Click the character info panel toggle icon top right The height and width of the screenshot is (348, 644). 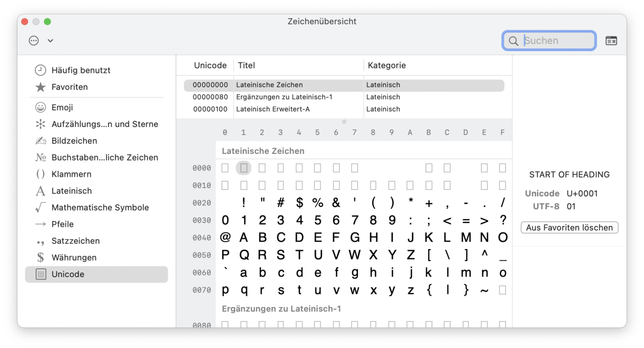pyautogui.click(x=611, y=40)
